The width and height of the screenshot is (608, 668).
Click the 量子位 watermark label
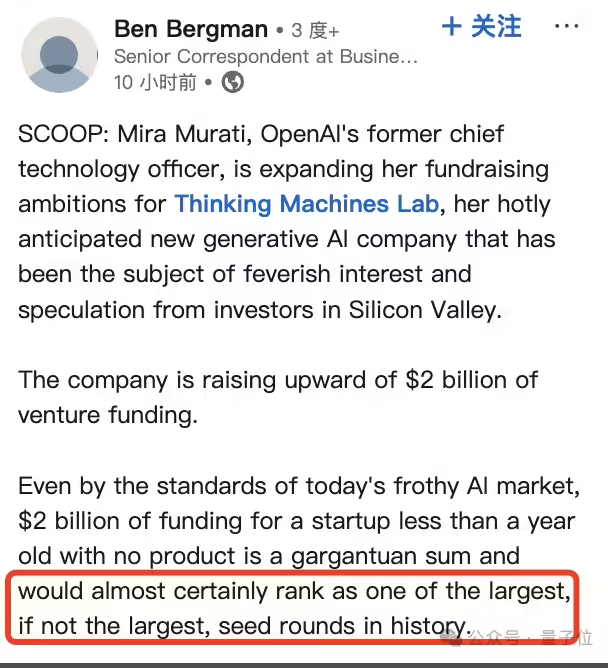[567, 638]
